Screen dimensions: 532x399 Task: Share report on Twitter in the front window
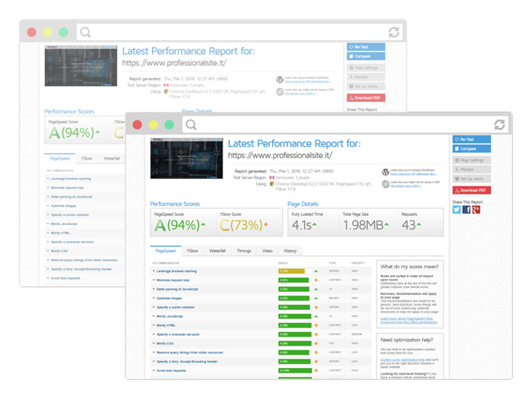457,209
